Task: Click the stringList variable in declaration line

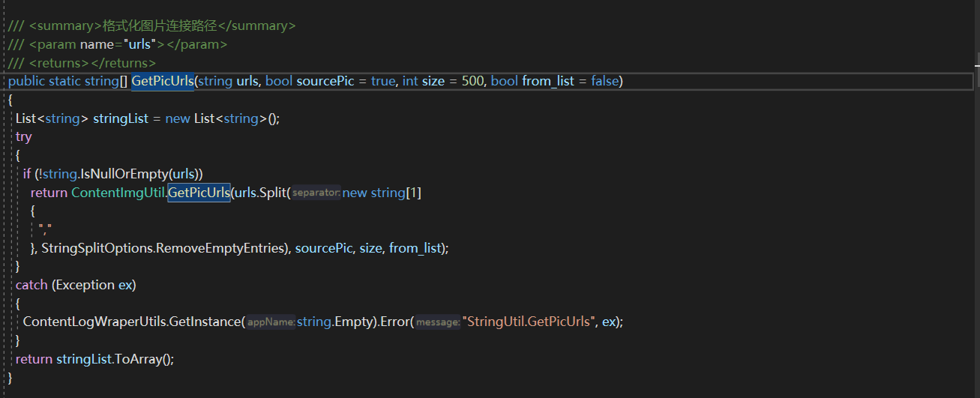Action: (121, 118)
